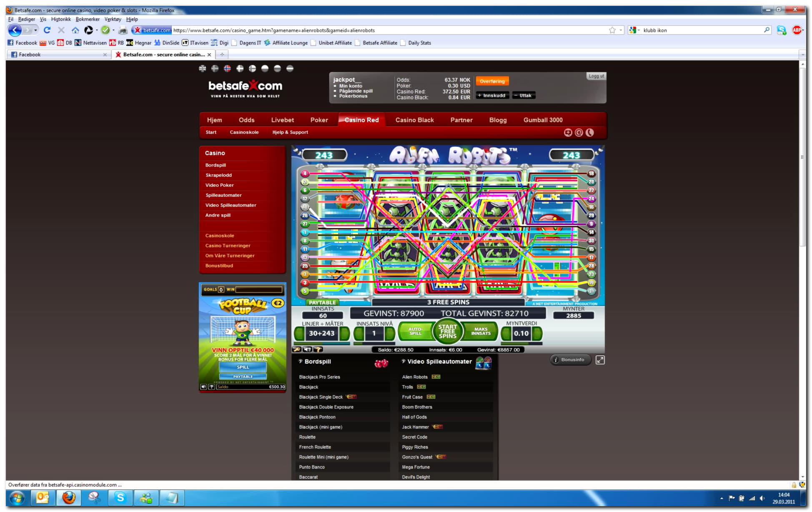Screen dimensions: 812x512
Task: Open the browser home page icon
Action: pos(75,30)
